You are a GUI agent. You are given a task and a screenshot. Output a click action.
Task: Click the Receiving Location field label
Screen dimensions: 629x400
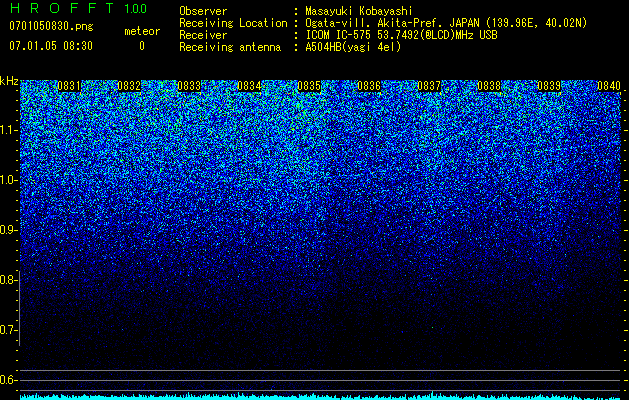tap(233, 23)
